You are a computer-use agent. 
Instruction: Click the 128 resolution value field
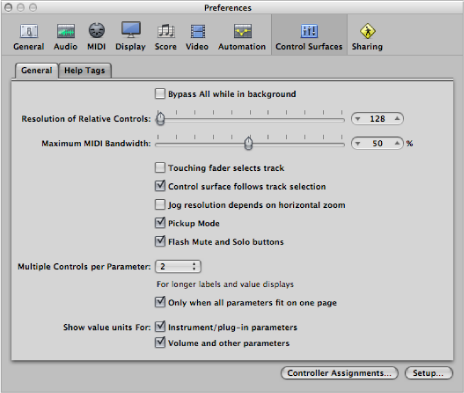377,119
